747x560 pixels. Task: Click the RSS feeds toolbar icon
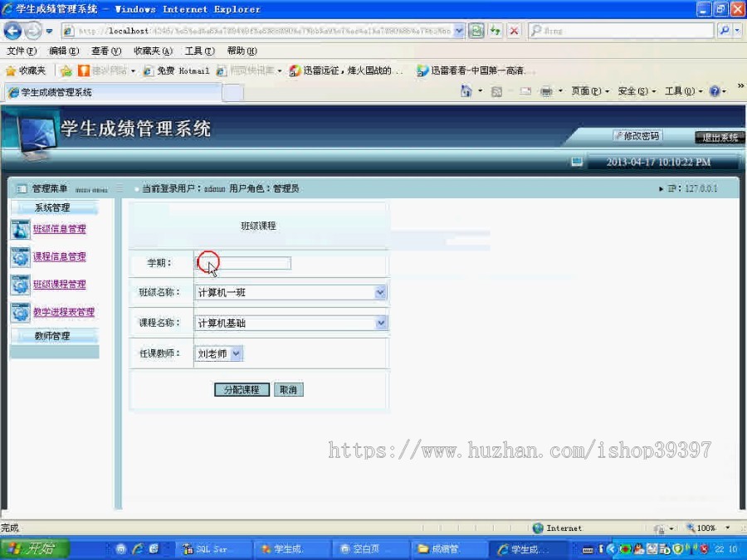pos(496,91)
